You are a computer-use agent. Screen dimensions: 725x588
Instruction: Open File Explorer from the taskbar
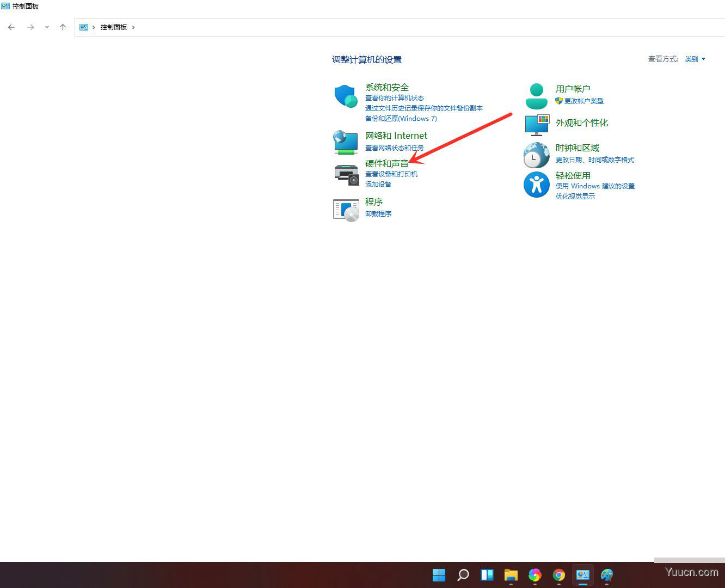coord(511,575)
